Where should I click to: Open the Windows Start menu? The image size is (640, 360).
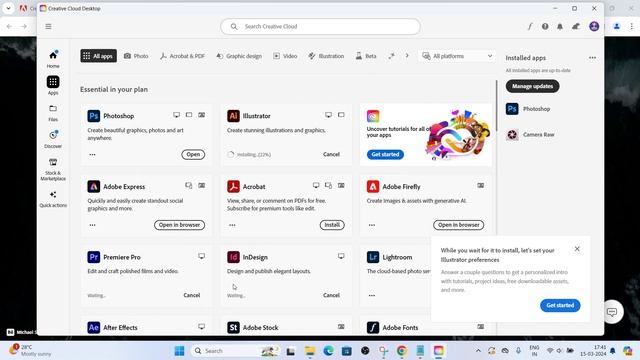pyautogui.click(x=179, y=351)
